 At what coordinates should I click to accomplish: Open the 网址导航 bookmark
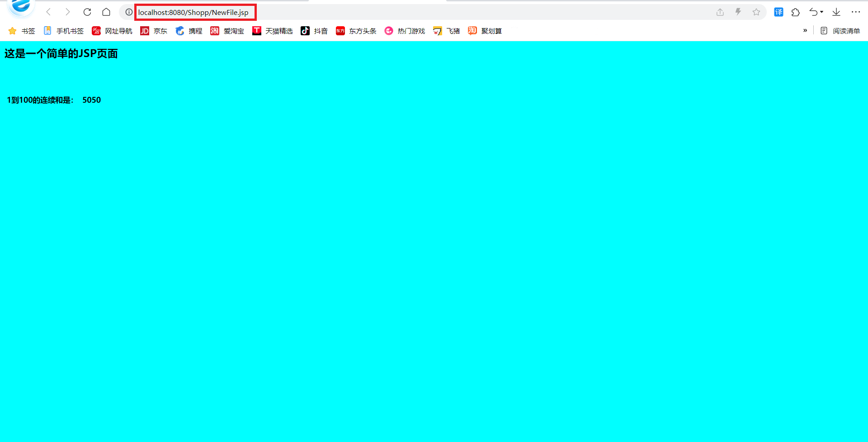click(x=112, y=31)
